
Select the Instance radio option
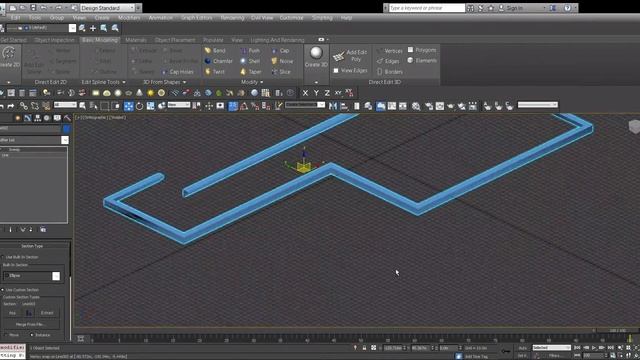click(x=32, y=335)
